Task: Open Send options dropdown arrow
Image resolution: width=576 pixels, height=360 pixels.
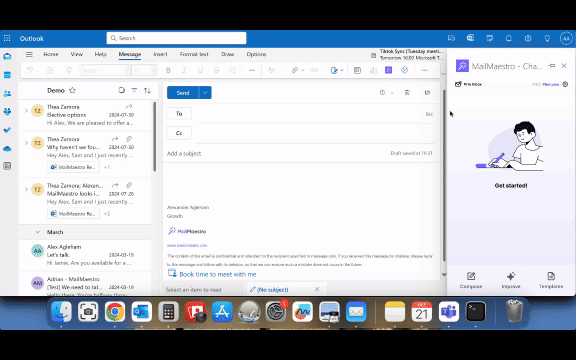Action: tap(205, 93)
